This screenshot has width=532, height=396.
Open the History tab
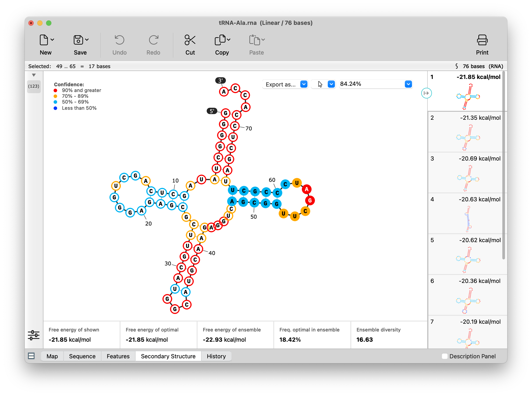click(216, 356)
